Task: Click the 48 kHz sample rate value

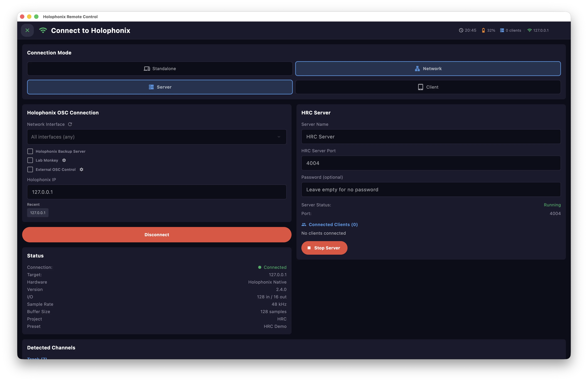Action: pyautogui.click(x=279, y=304)
